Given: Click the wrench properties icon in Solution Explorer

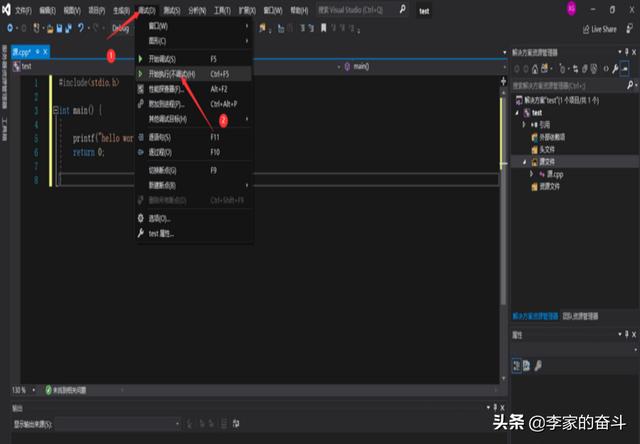Looking at the screenshot, I should [612, 69].
